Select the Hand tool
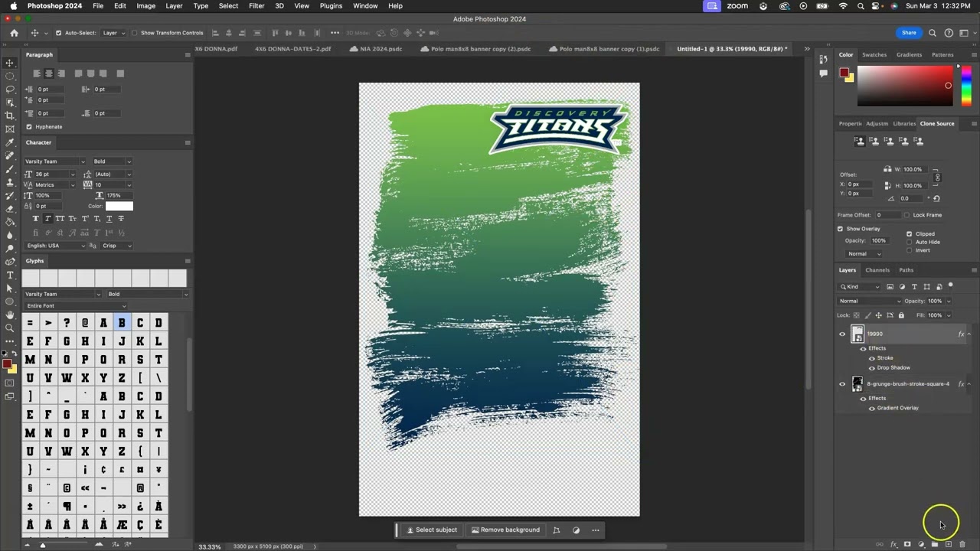 (10, 315)
